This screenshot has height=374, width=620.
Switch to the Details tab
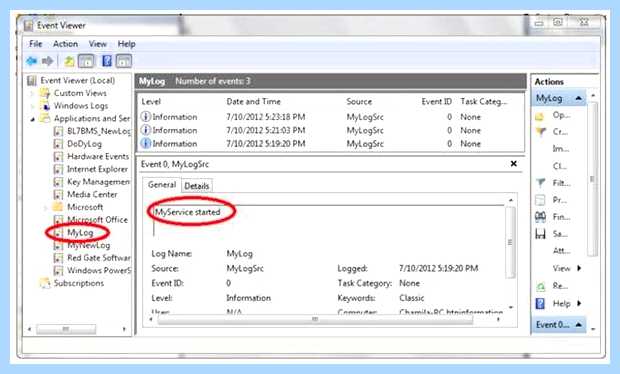click(x=197, y=186)
